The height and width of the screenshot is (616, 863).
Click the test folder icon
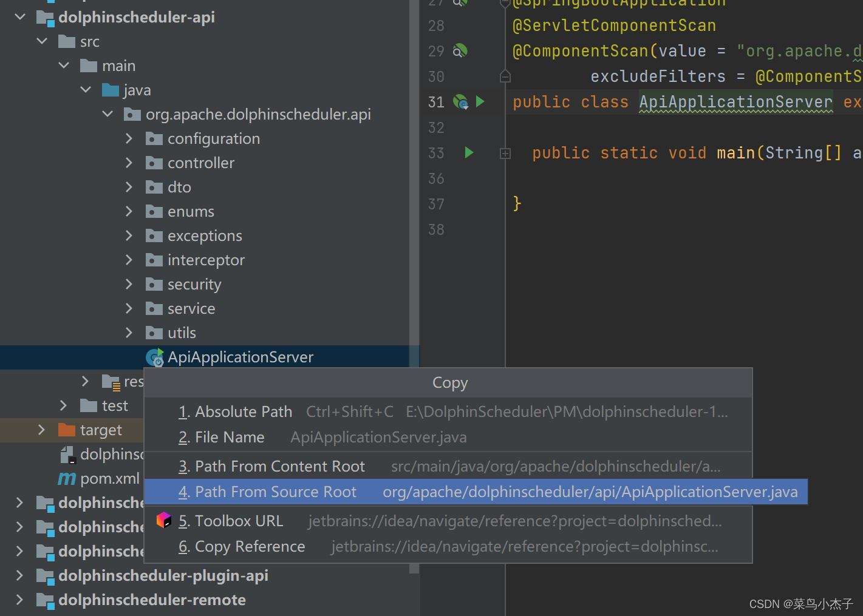click(88, 405)
